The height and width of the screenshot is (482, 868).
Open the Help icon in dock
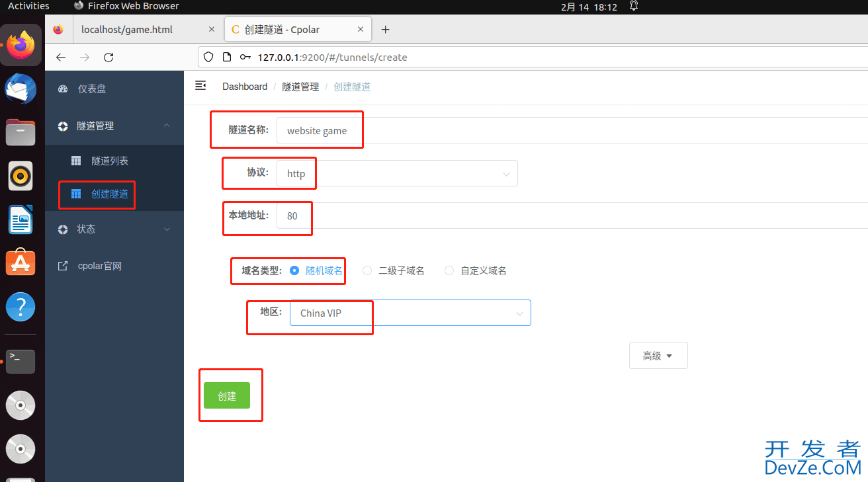[21, 307]
